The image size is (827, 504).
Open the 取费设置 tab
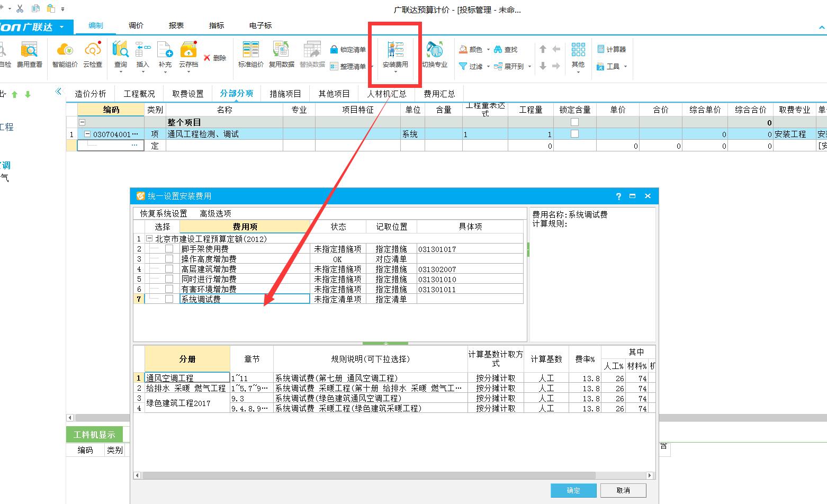(188, 94)
